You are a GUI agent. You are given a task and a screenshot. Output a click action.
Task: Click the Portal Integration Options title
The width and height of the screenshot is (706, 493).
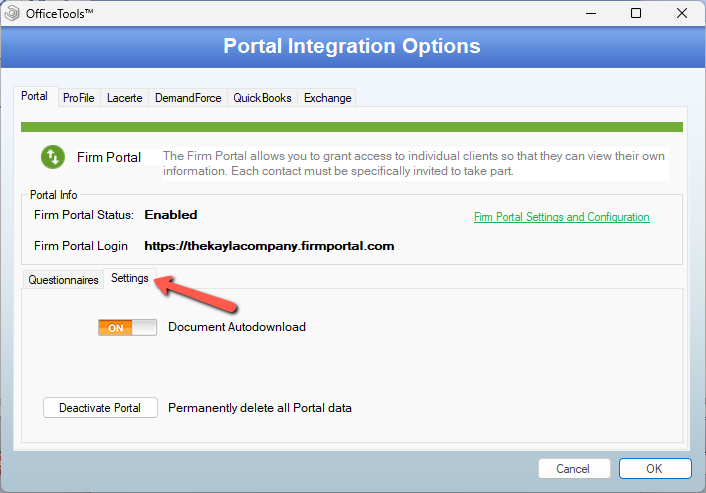pos(352,46)
